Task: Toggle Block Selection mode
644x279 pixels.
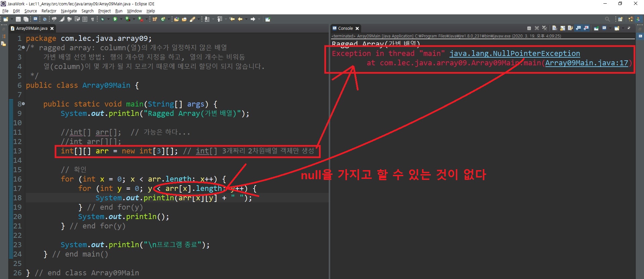Action: coord(85,19)
